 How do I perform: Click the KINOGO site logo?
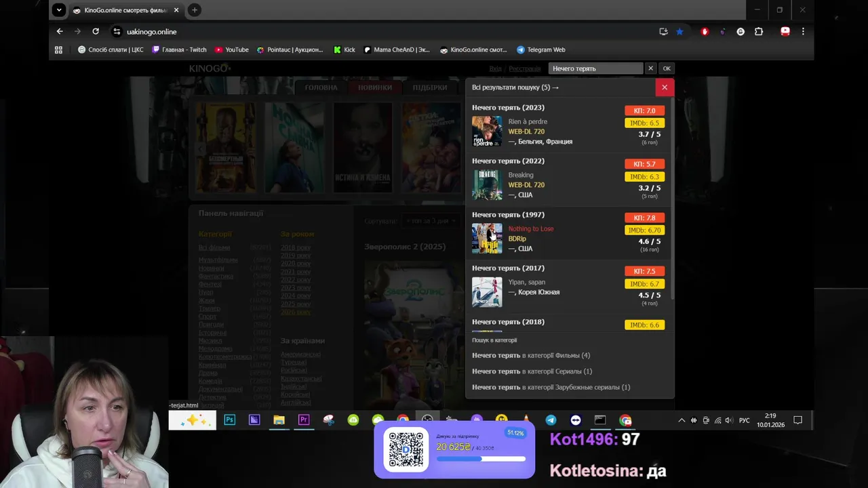pyautogui.click(x=210, y=68)
